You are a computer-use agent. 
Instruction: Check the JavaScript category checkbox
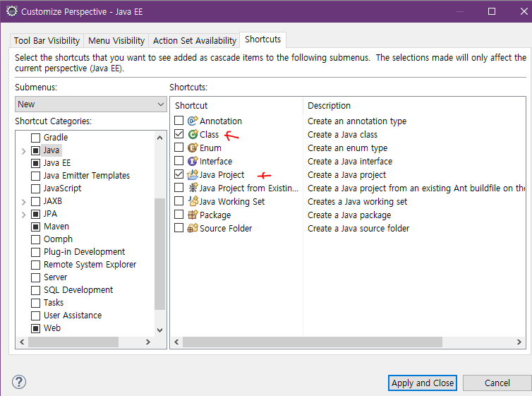(35, 188)
